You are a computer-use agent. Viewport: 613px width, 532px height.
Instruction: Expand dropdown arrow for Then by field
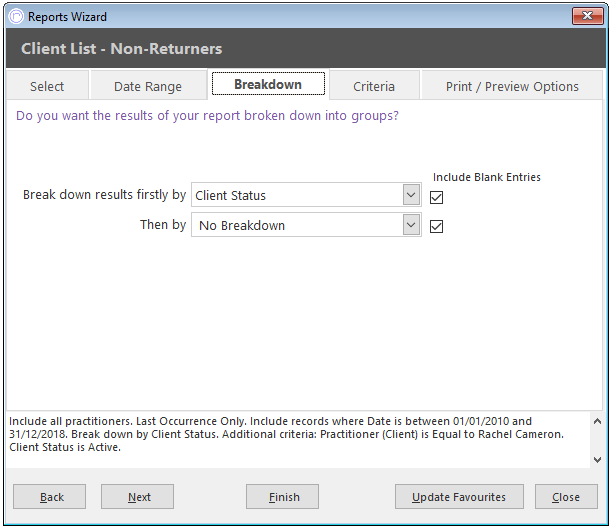411,225
